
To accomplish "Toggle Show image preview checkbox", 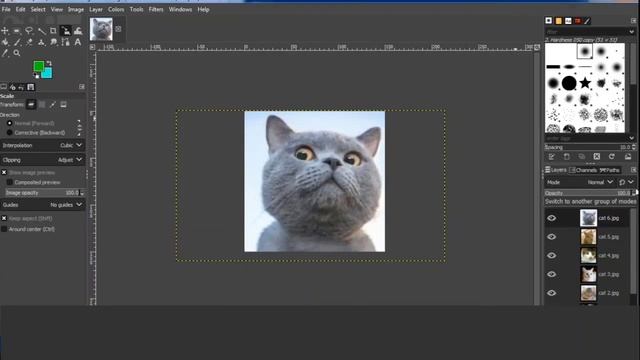I will coord(4,173).
